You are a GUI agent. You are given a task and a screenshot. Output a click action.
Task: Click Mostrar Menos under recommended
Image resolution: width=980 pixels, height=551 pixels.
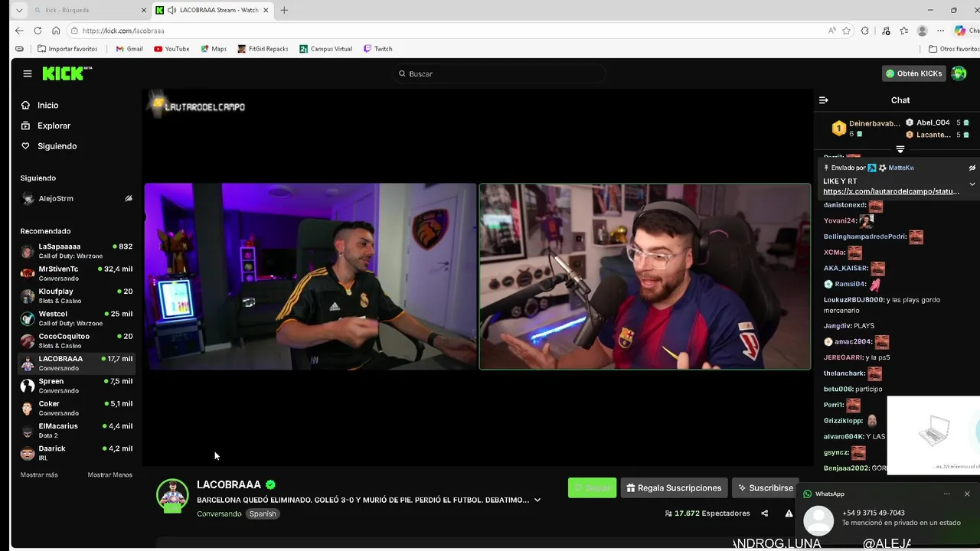click(109, 475)
